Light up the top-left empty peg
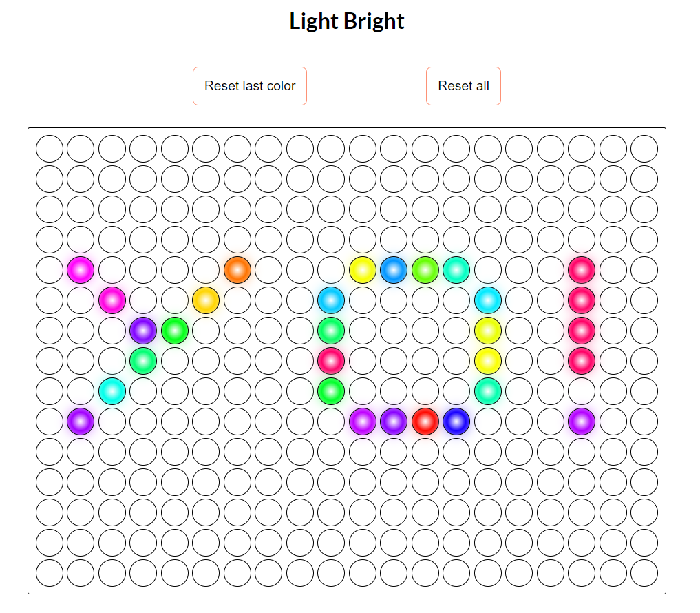This screenshot has width=700, height=613. coord(50,149)
